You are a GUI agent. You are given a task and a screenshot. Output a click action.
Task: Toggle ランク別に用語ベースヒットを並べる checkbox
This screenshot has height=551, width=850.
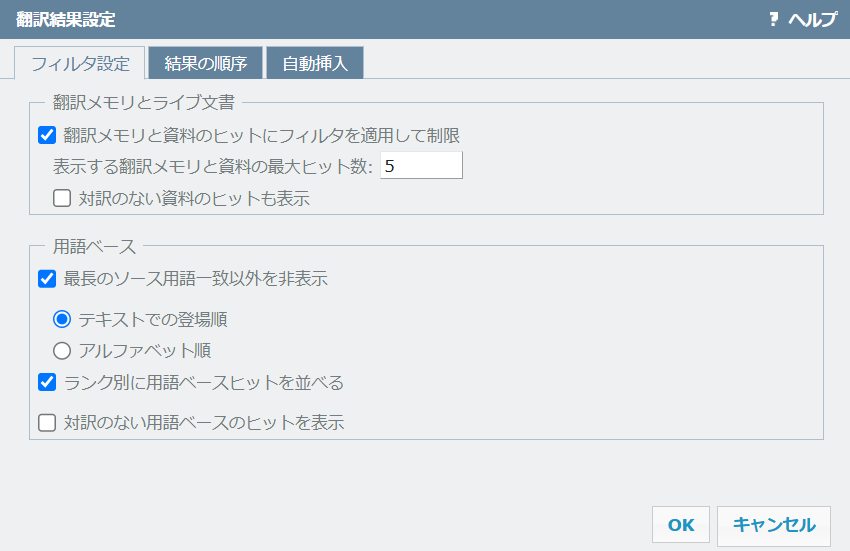[x=47, y=382]
